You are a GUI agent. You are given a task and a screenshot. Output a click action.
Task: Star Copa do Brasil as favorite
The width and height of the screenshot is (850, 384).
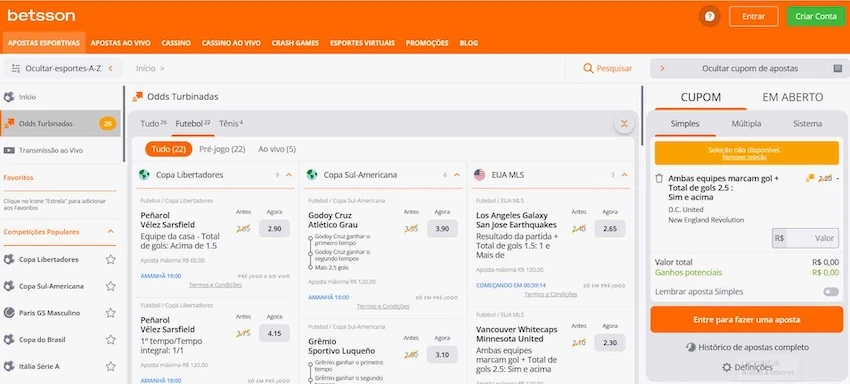(111, 340)
